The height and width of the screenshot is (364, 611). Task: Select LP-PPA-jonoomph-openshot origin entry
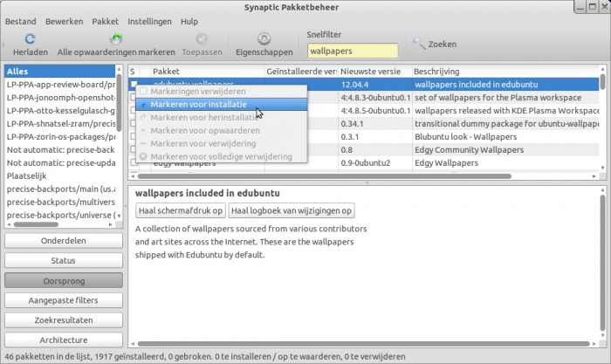coord(60,98)
